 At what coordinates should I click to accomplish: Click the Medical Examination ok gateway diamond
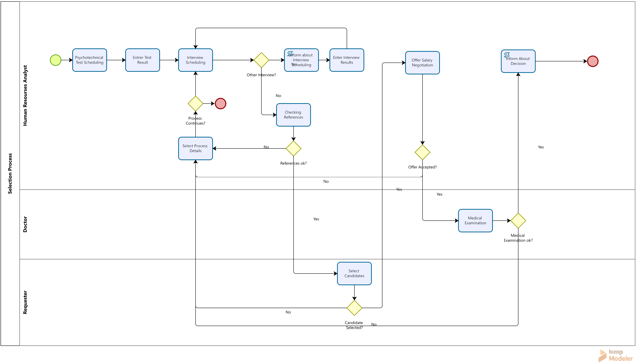click(518, 221)
